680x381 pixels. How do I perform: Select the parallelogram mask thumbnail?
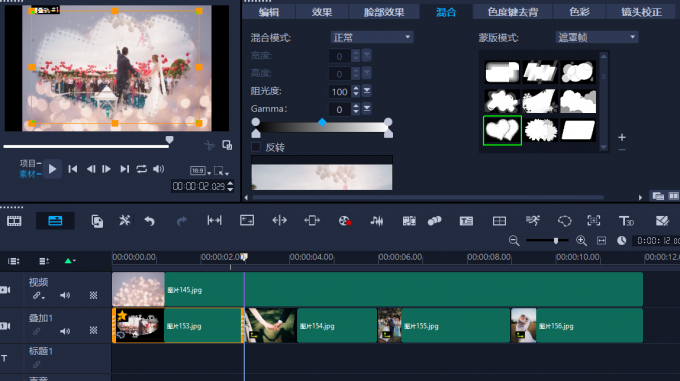click(579, 130)
